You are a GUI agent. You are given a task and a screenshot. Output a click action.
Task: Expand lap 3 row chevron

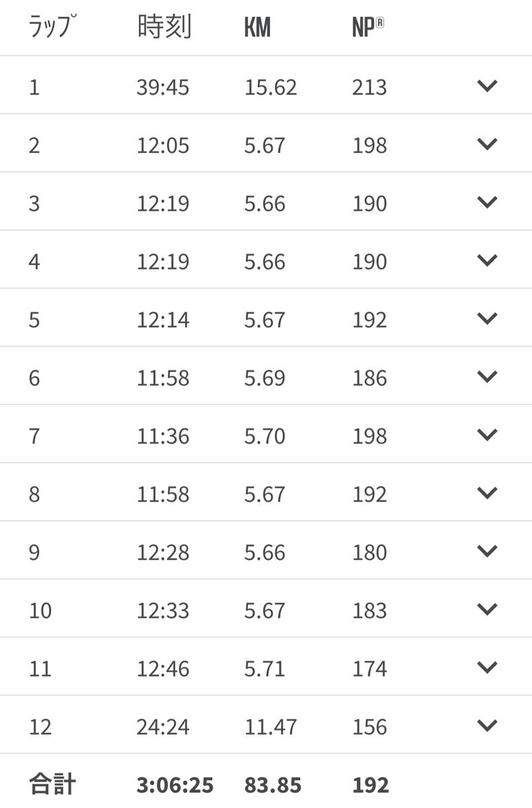point(486,201)
